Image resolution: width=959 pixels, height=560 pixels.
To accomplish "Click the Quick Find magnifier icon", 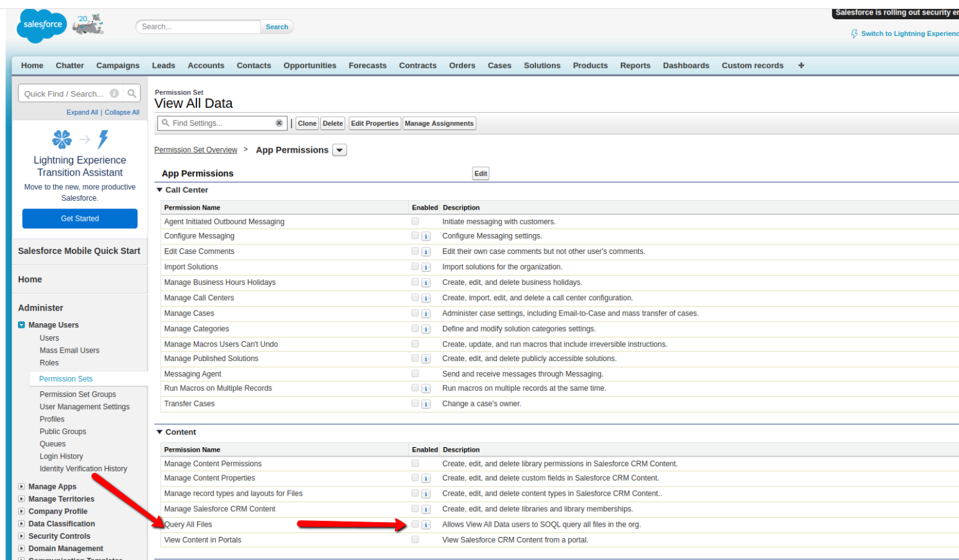I will pos(132,94).
